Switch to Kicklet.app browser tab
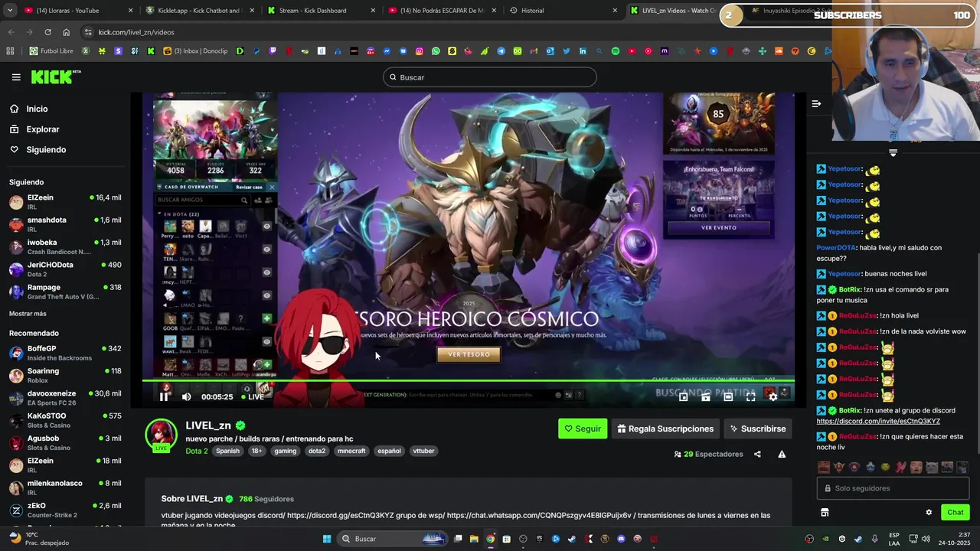Viewport: 980px width, 551px height. (199, 11)
